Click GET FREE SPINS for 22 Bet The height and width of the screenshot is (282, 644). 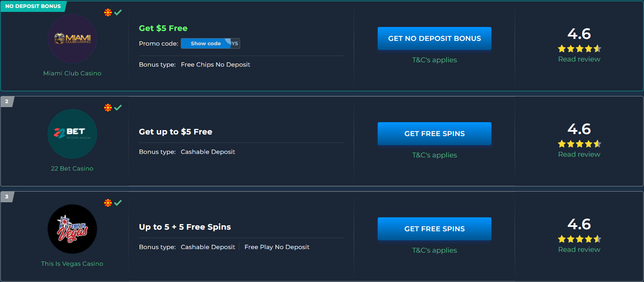[x=434, y=134]
